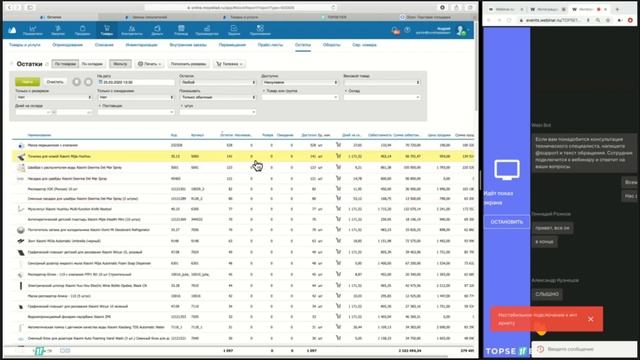Open the user profile avatar icon
640x360 pixels.
click(461, 31)
